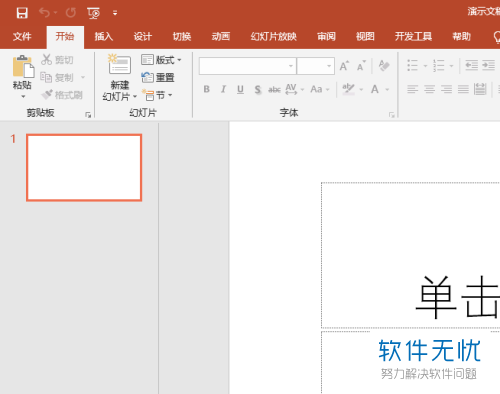500x394 pixels.
Task: Save the presentation using the floppy disk icon
Action: point(22,13)
